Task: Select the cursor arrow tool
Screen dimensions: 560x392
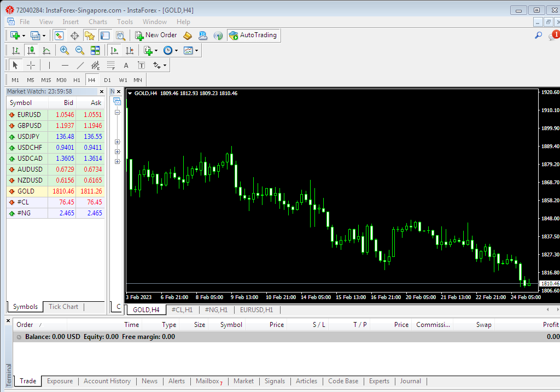Action: pos(15,66)
